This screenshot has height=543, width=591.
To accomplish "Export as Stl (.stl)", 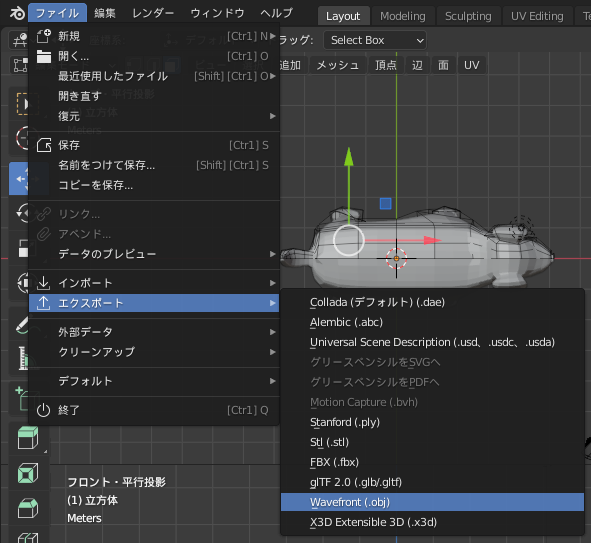I will (432, 442).
